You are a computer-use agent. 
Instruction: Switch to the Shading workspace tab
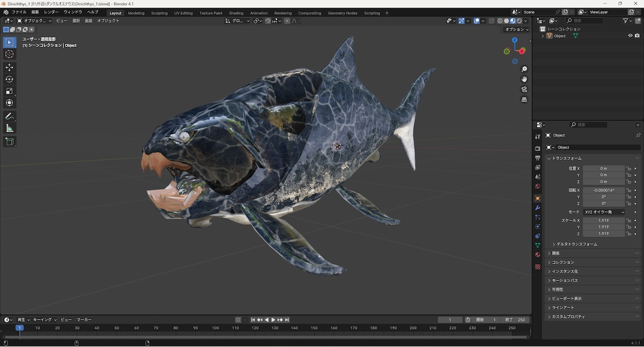click(236, 13)
